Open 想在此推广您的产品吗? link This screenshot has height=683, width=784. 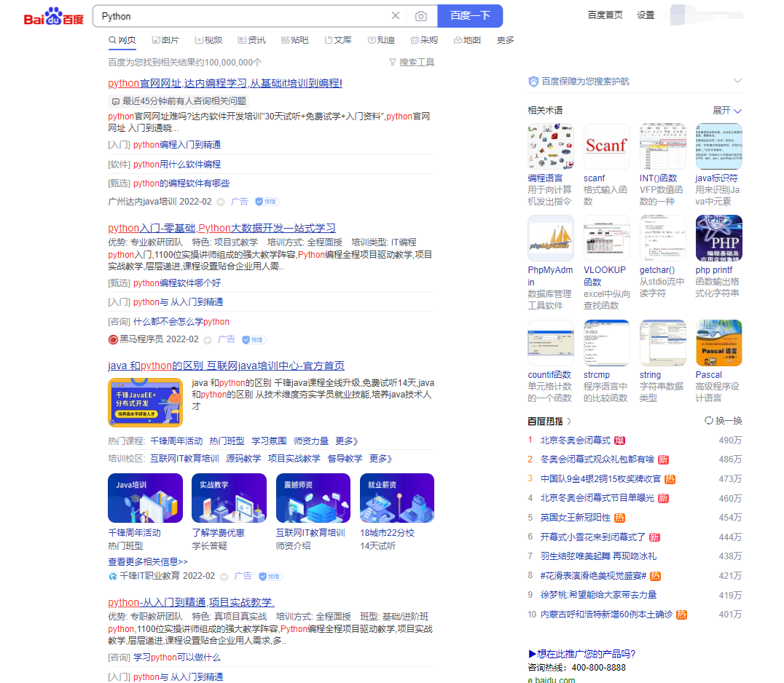[581, 654]
